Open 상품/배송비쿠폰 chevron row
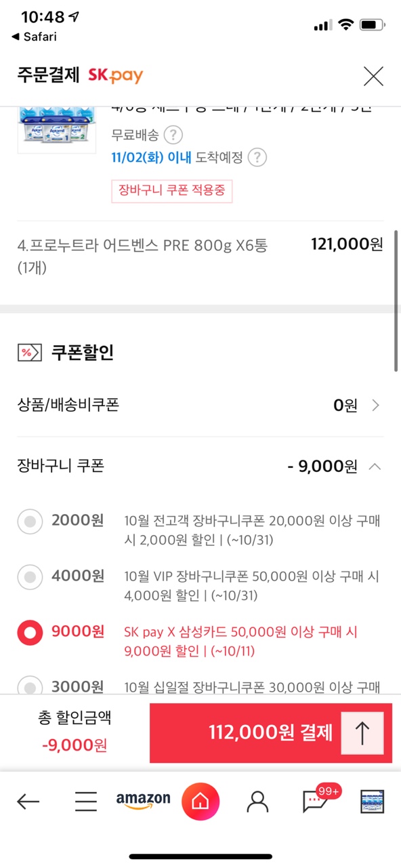 [200, 406]
